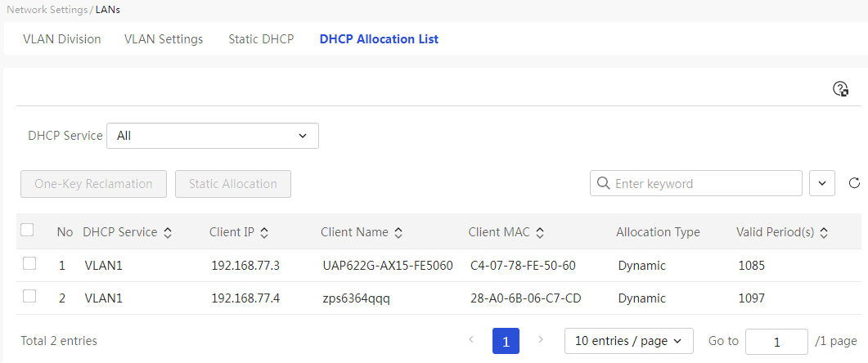This screenshot has width=868, height=363.
Task: Sort by Client MAC column
Action: tap(540, 233)
